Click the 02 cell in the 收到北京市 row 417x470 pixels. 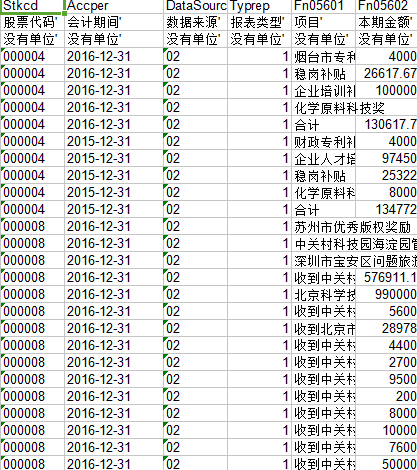click(196, 328)
